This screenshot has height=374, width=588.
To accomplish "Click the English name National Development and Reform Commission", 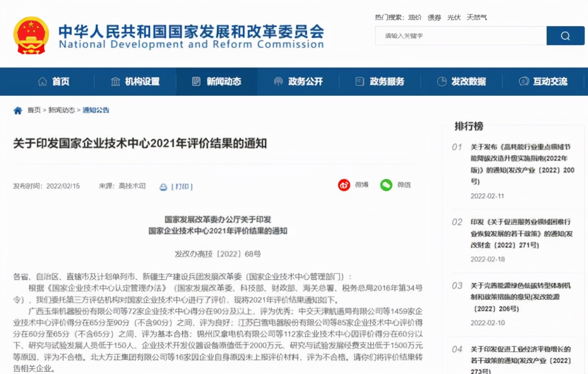I will point(191,45).
